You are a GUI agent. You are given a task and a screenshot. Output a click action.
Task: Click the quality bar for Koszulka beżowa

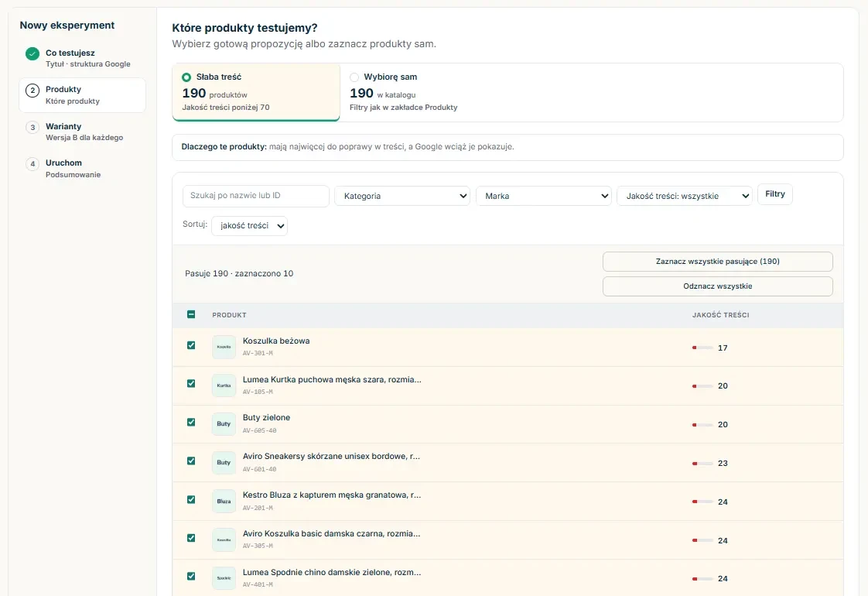pyautogui.click(x=702, y=348)
